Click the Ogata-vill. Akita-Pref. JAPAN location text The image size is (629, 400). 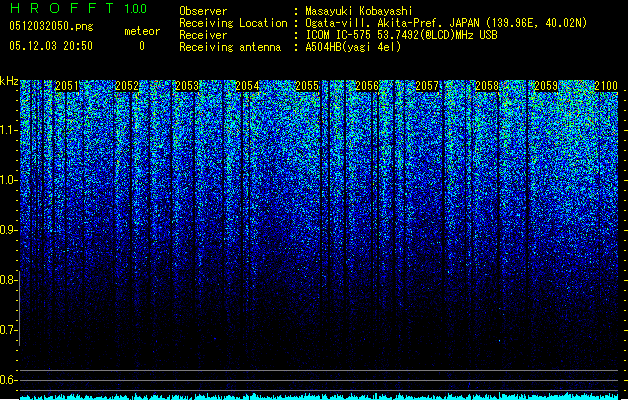(446, 23)
